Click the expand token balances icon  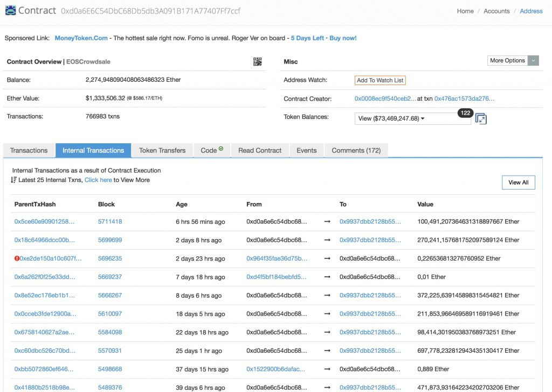pos(481,119)
